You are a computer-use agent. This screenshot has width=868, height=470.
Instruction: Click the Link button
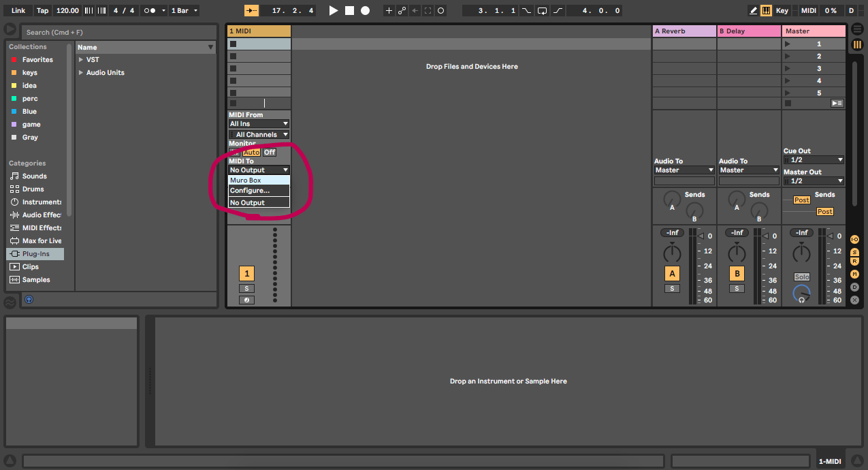click(18, 10)
